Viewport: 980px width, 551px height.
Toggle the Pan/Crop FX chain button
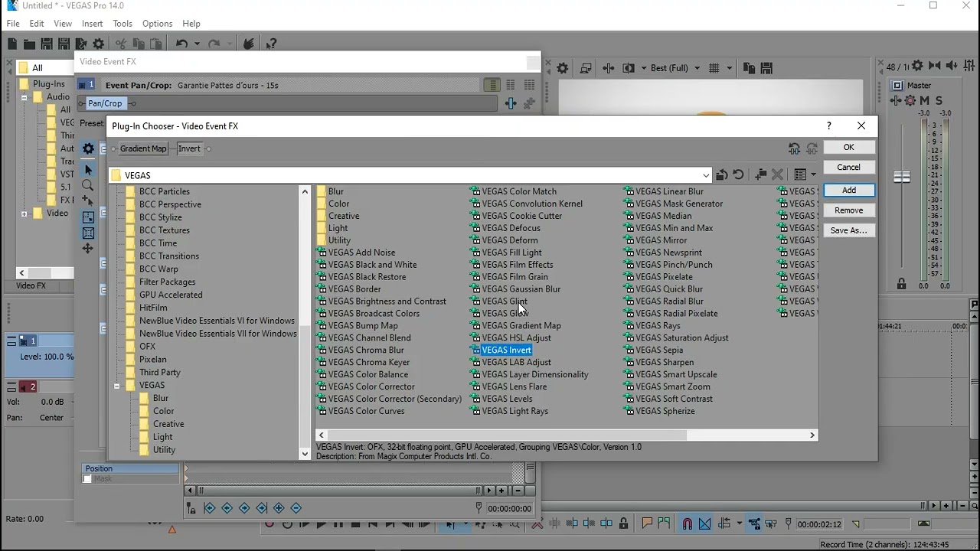[x=105, y=103]
